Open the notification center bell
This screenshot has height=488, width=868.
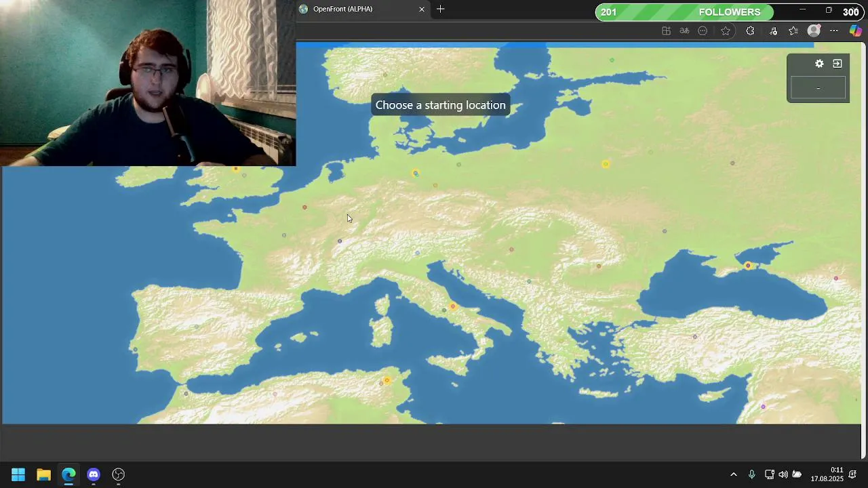853,474
